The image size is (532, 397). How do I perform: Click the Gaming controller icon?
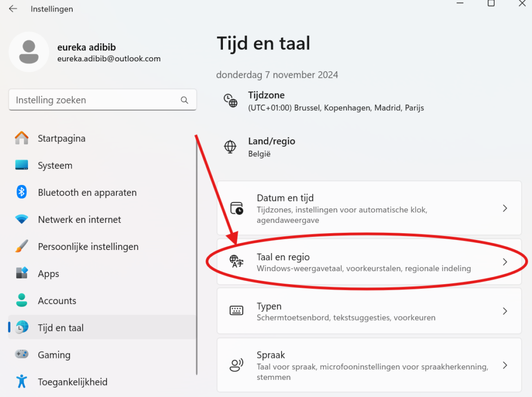21,354
